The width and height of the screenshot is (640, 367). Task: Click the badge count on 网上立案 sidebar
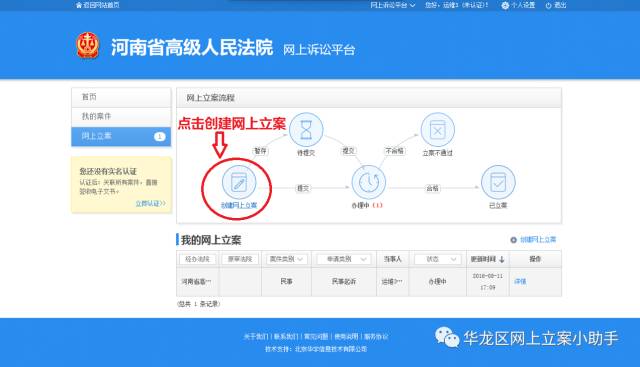[x=160, y=136]
